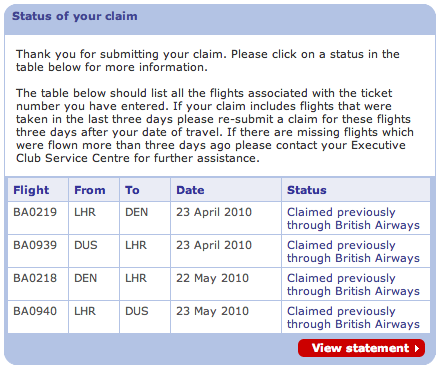Click flight number BA0218 cell
The width and height of the screenshot is (439, 369).
[x=38, y=284]
